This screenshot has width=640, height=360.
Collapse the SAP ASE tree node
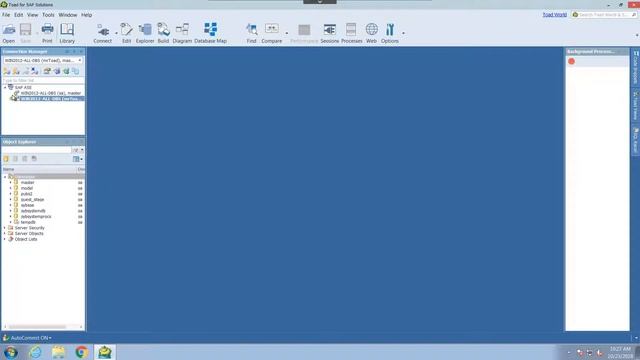(5, 87)
